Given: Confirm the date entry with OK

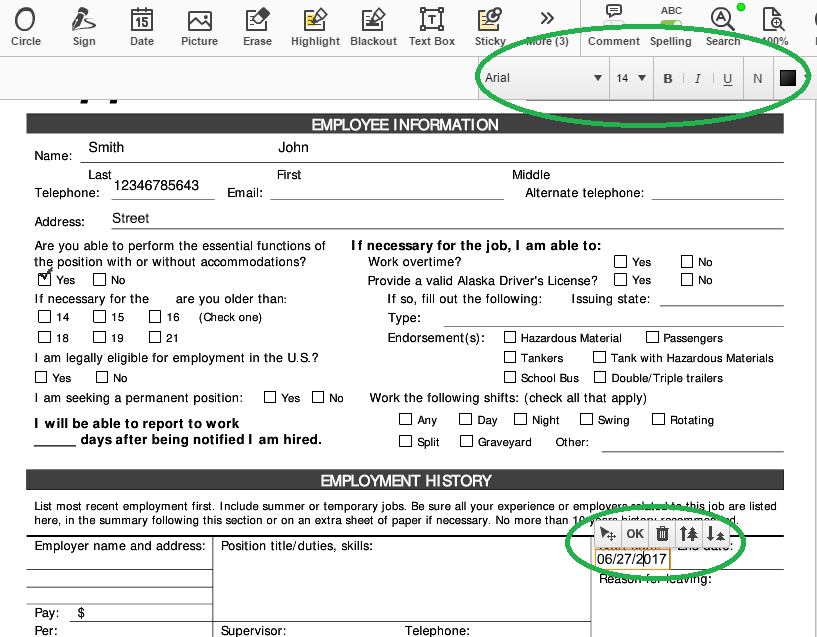Looking at the screenshot, I should (x=635, y=534).
